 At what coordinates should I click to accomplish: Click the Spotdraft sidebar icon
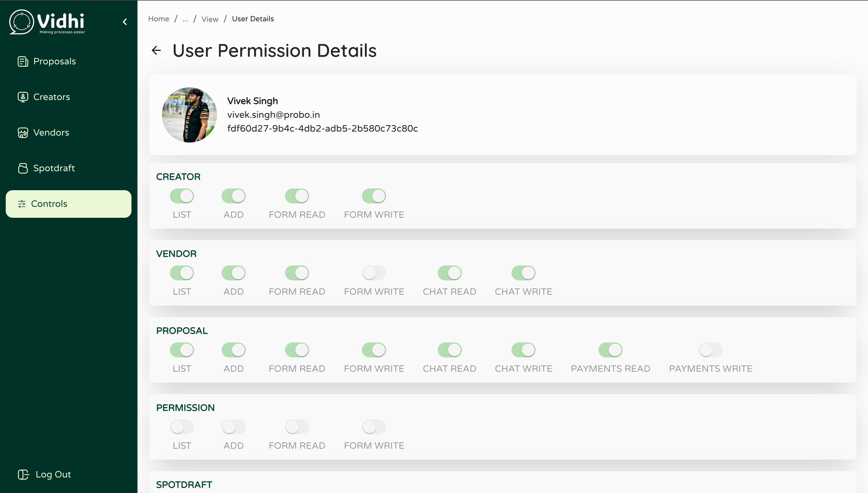point(23,168)
